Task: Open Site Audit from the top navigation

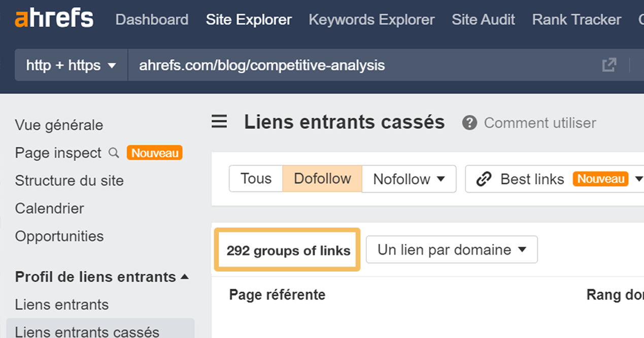Action: (x=483, y=20)
